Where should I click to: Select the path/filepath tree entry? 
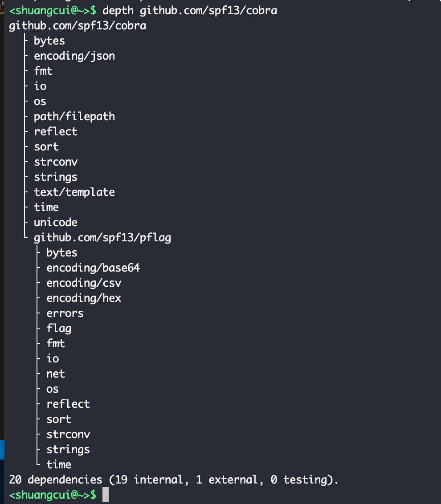pos(74,117)
